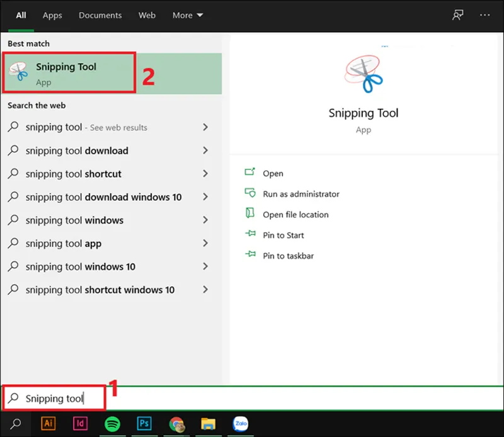This screenshot has width=504, height=437.
Task: Open Adobe Photoshop from the taskbar
Action: tap(144, 424)
